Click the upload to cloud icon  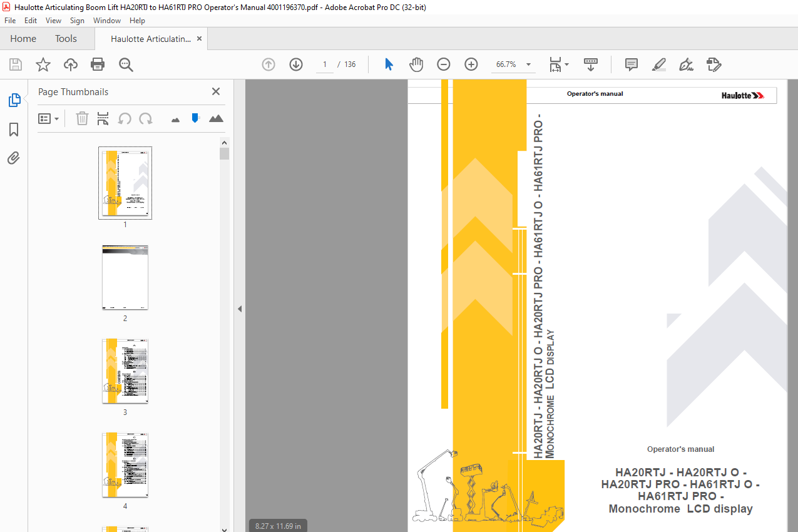tap(71, 64)
